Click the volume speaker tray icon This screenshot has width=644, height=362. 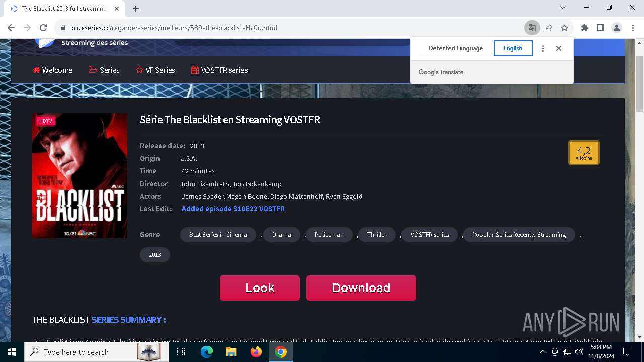(x=579, y=352)
